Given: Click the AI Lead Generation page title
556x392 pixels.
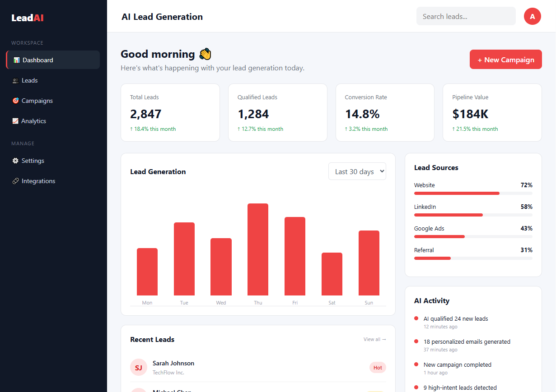Looking at the screenshot, I should tap(162, 17).
